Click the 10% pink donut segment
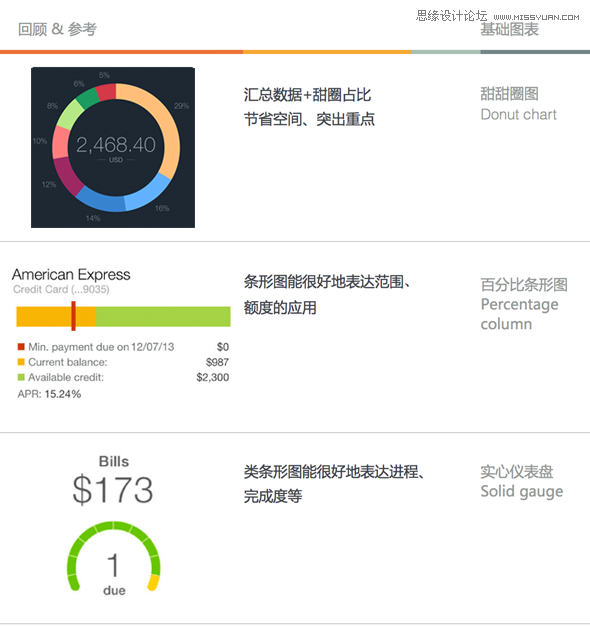 coord(61,143)
